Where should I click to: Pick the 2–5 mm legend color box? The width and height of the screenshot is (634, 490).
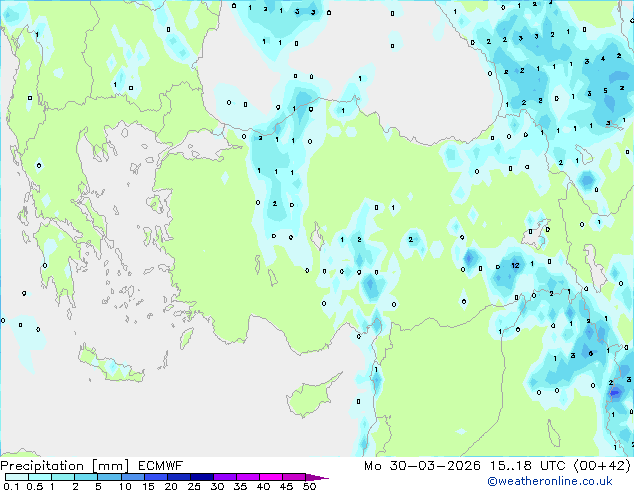point(86,477)
